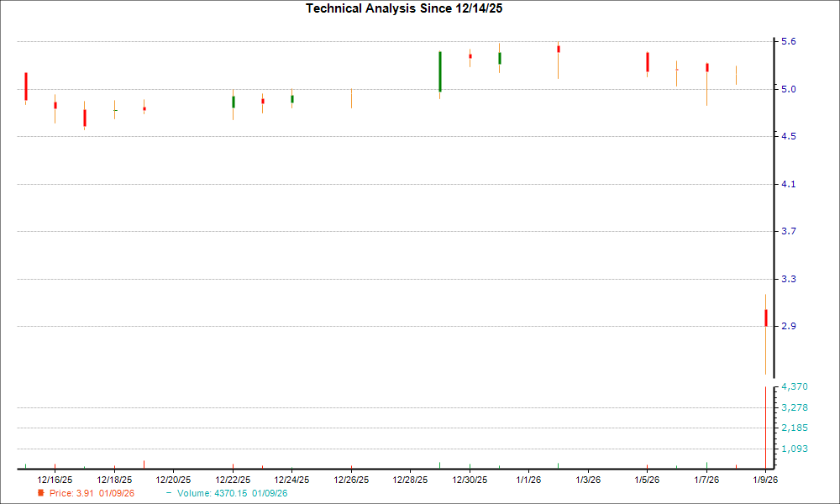Open details for the 1/7/26 candlestick
This screenshot has height=504, width=840.
[706, 66]
